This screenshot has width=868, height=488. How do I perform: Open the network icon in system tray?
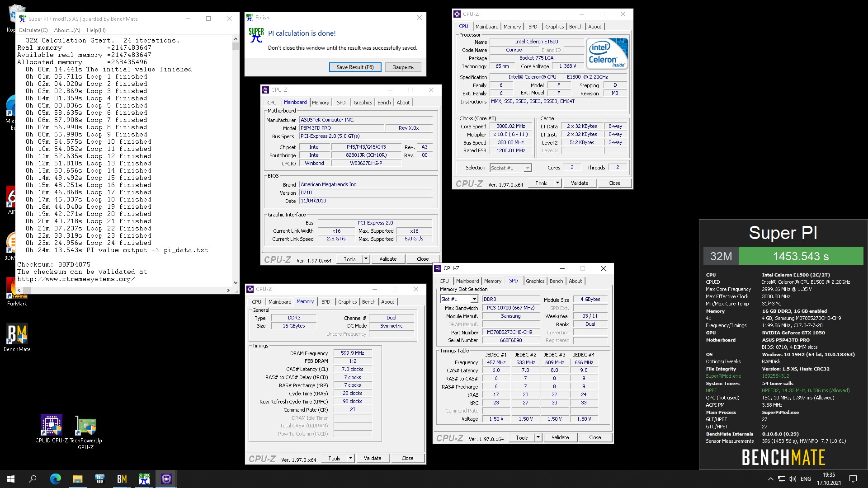[781, 479]
